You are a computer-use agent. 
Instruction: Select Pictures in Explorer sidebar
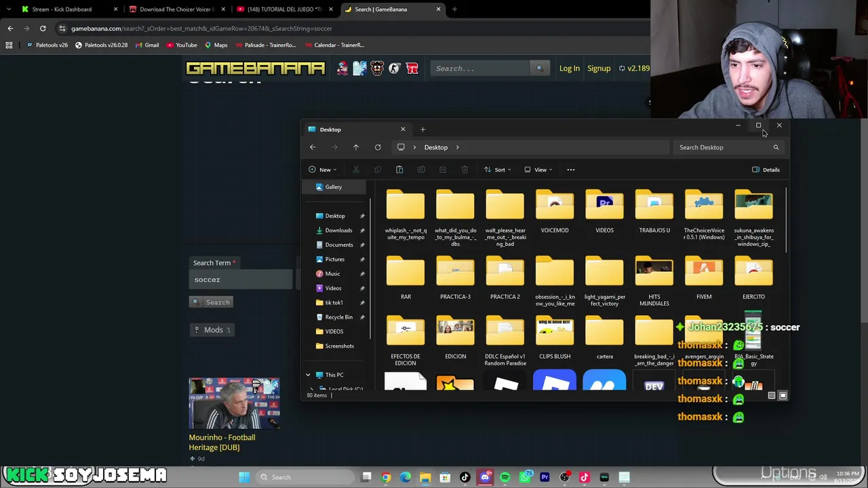coord(334,259)
